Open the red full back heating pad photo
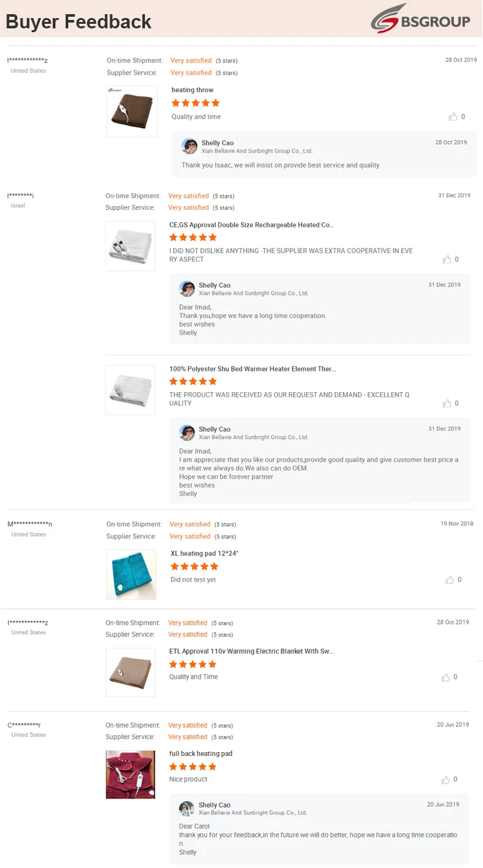Viewport: 483px width, 868px height. (x=131, y=775)
